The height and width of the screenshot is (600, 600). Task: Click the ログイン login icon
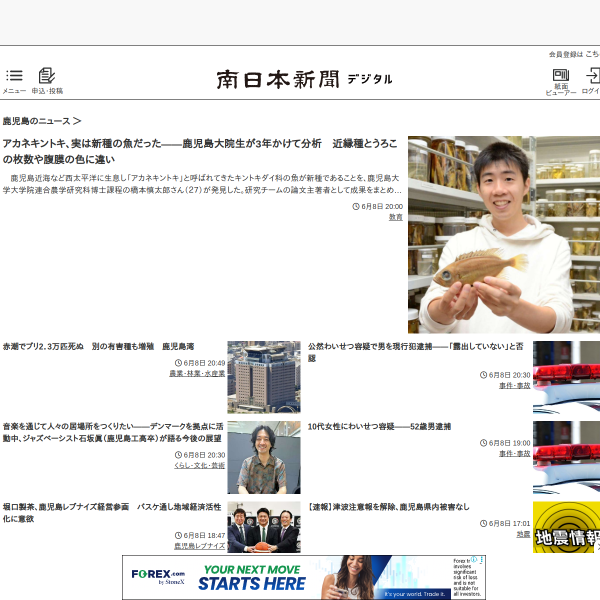coord(593,75)
